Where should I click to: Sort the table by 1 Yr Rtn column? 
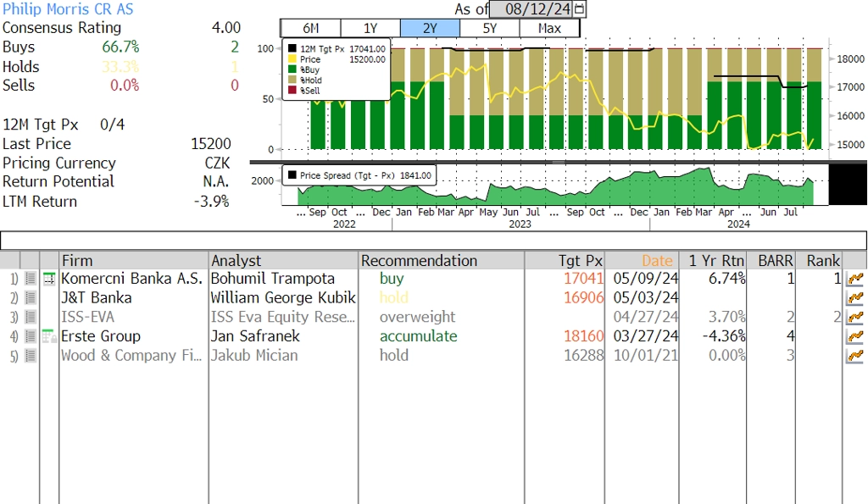712,261
